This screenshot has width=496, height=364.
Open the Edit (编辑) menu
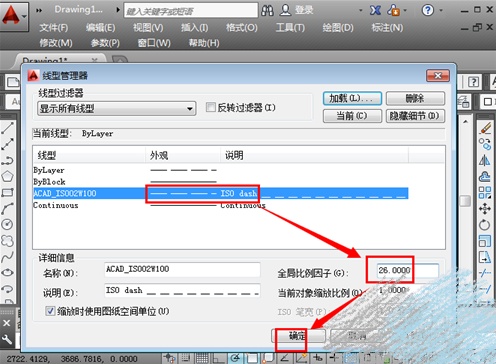click(101, 28)
